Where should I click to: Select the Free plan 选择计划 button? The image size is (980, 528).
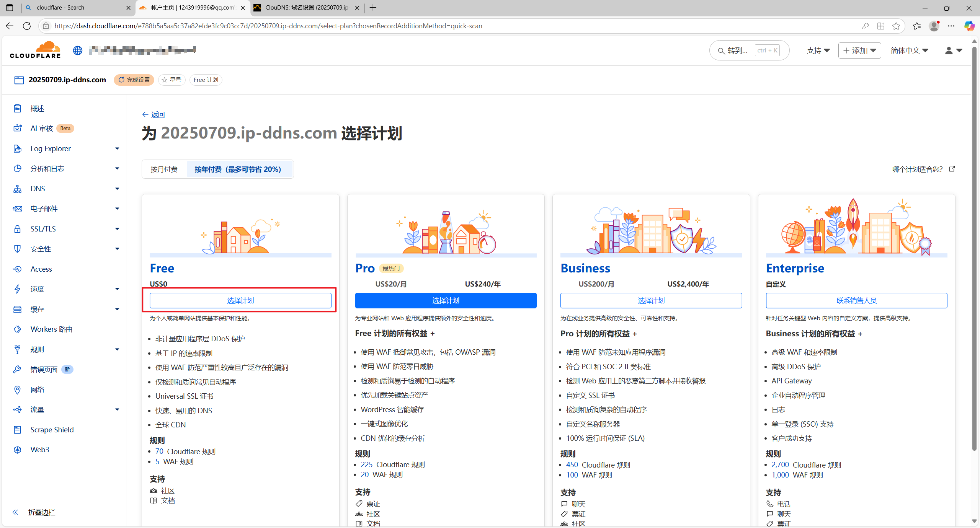240,300
